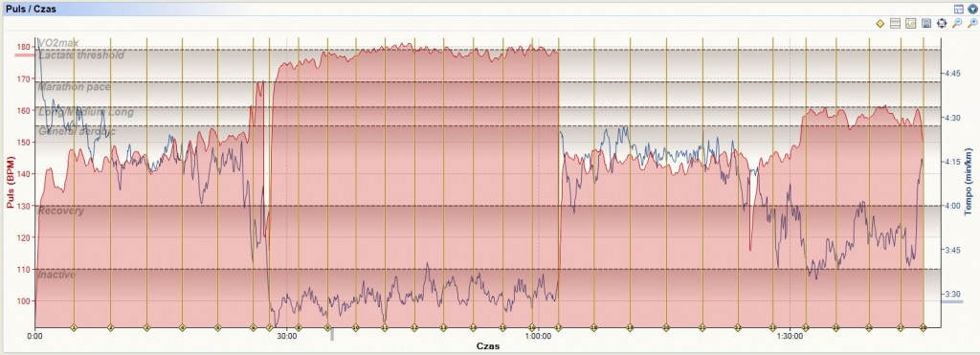Screen dimensions: 980x355
Task: Click the 3:30 value on tempo axis
Action: (x=953, y=295)
